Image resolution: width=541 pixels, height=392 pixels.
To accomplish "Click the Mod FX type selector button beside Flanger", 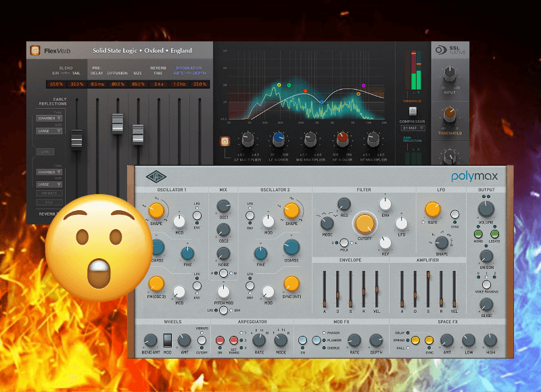I will [x=316, y=341].
